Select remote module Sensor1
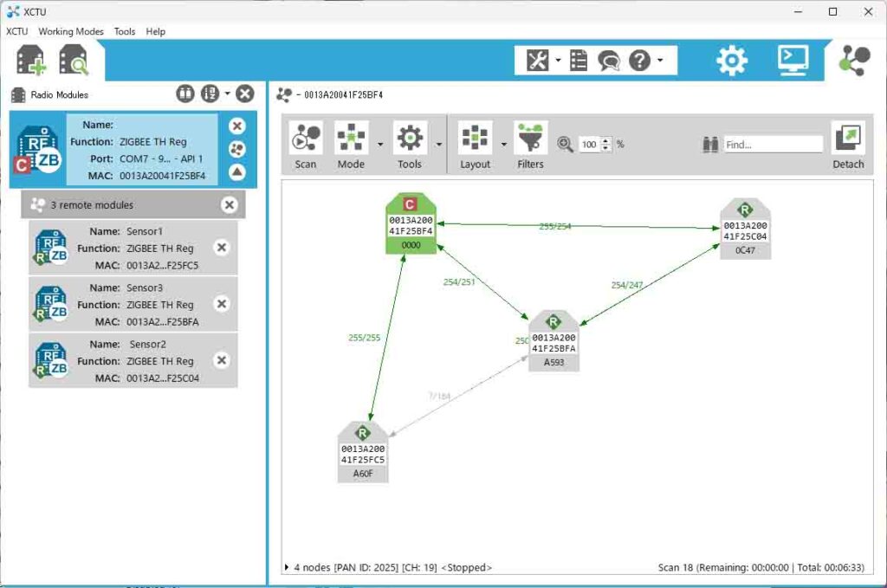Screen dimensions: 887x588 [133, 249]
